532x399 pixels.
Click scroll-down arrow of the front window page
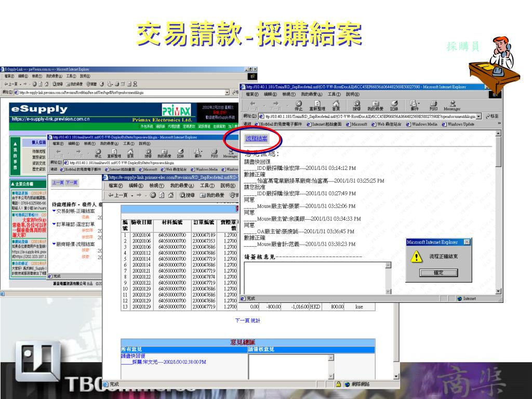(x=498, y=291)
